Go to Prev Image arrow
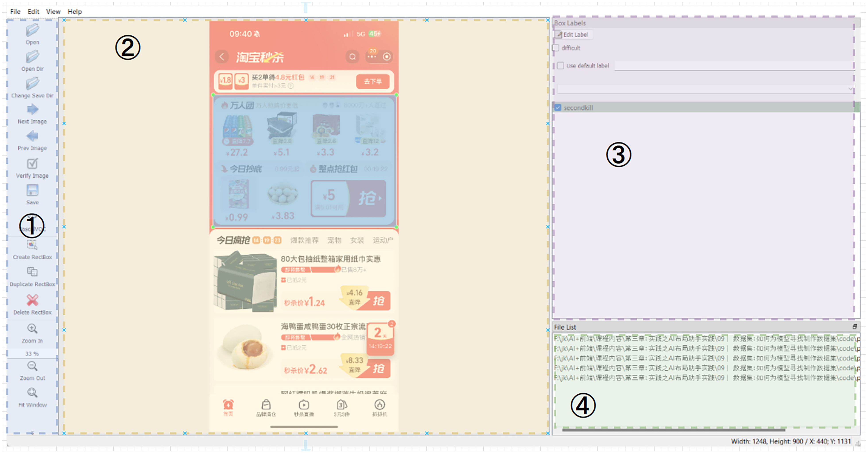868x453 pixels. pos(32,136)
